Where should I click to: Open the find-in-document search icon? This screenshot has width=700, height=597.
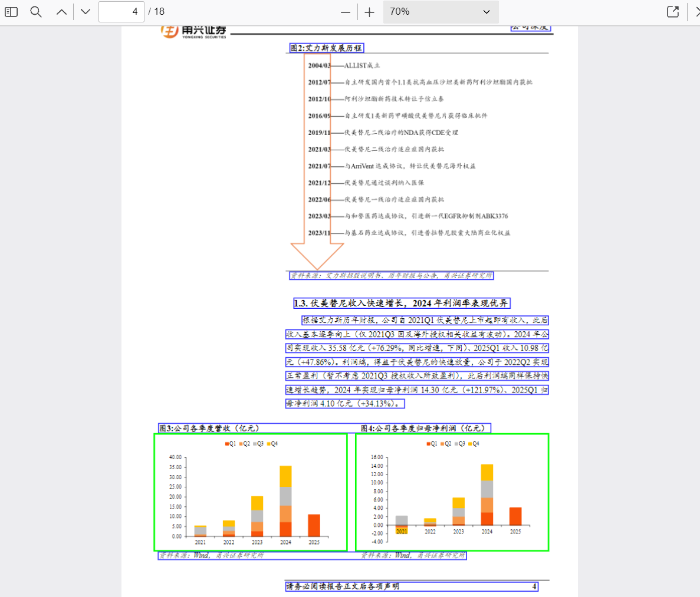(36, 12)
